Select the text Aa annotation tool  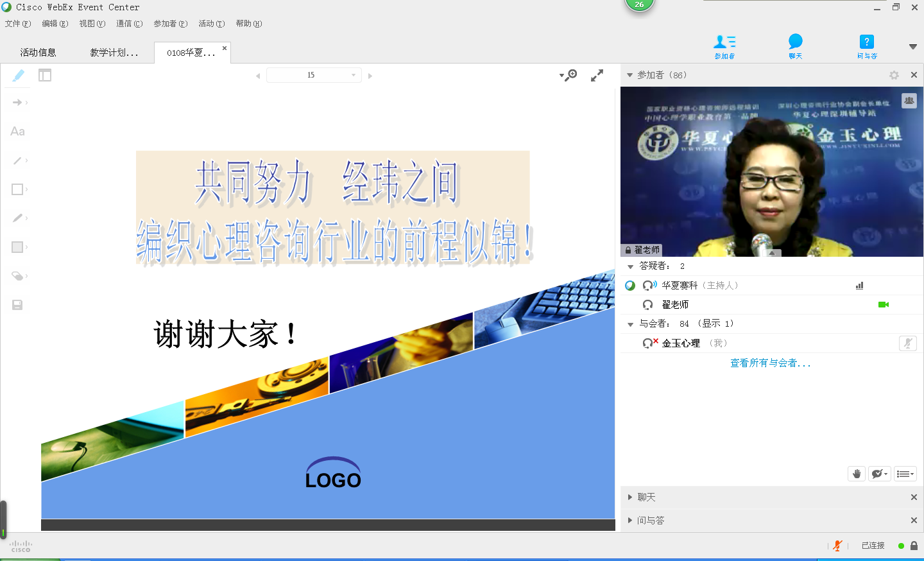17,132
